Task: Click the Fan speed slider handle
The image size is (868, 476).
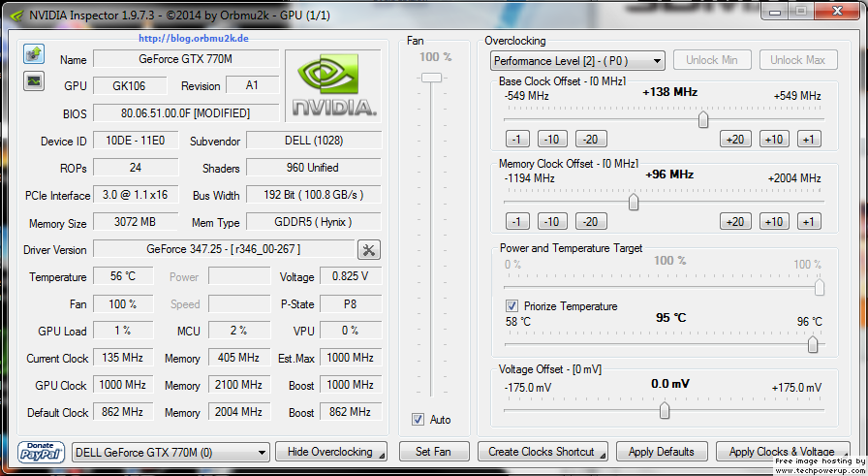Action: tap(431, 78)
